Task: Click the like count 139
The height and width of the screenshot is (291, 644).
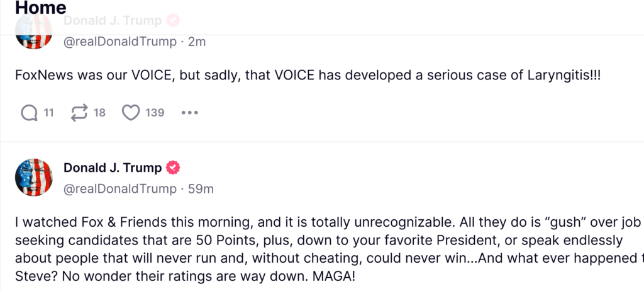Action: (x=155, y=113)
